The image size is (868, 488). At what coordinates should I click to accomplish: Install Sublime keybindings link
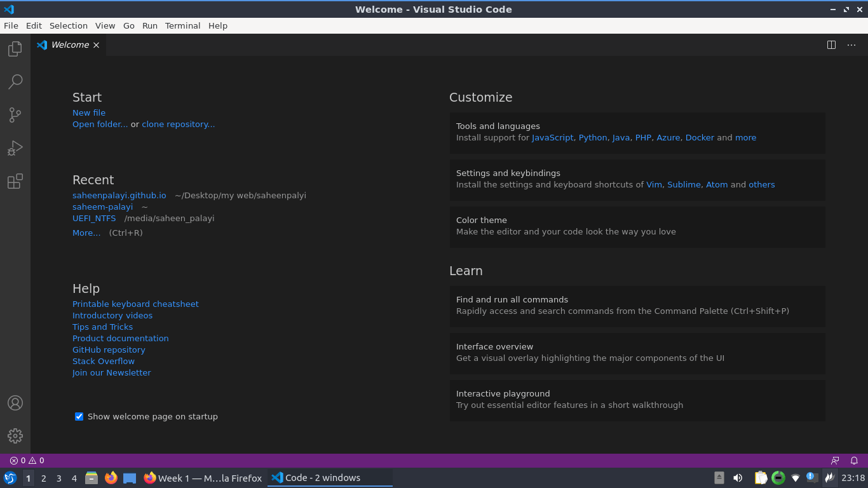point(684,185)
